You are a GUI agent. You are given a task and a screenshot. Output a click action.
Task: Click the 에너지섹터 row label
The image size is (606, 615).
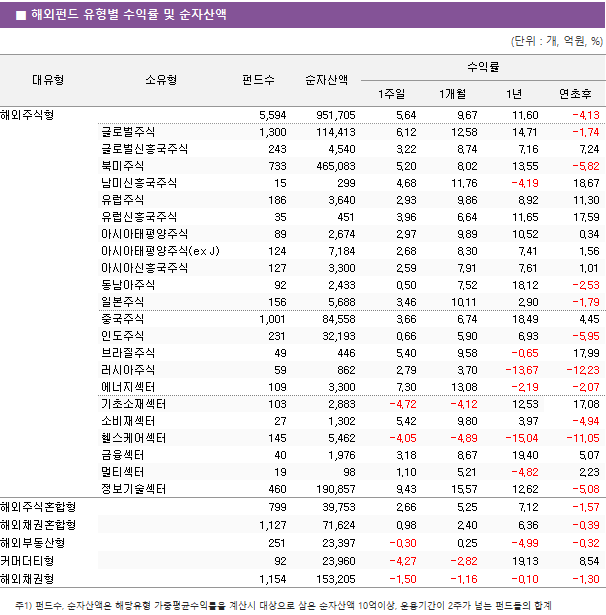[x=128, y=387]
